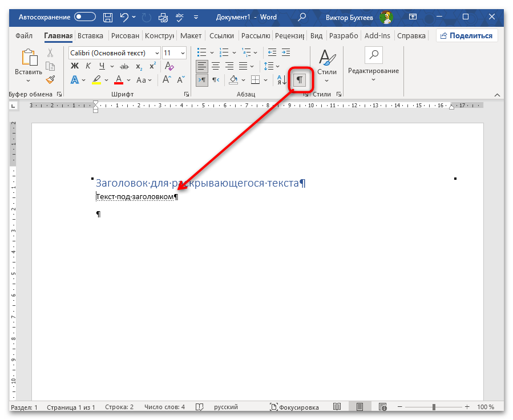Click the Cut scissors icon
Viewport: 513px width, 420px height.
click(50, 52)
